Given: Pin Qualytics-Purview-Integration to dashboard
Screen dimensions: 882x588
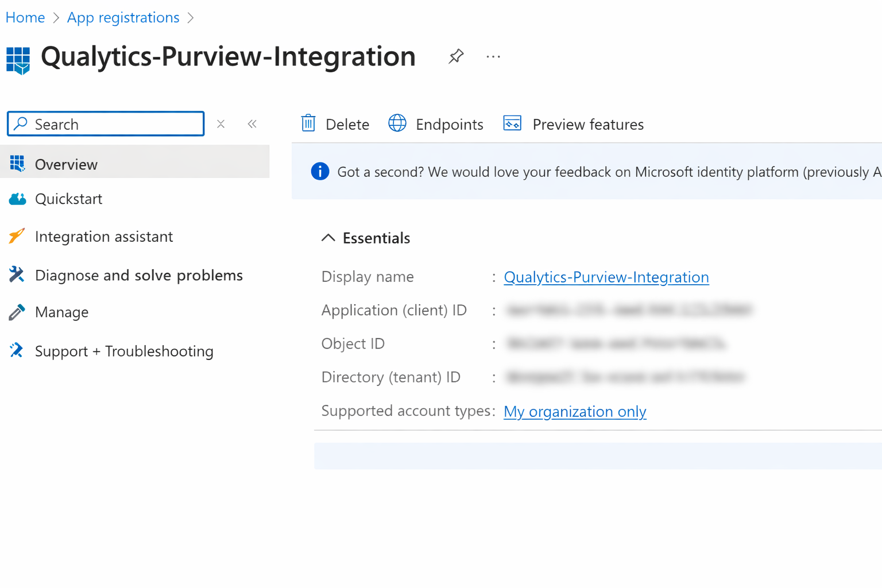Looking at the screenshot, I should (x=455, y=56).
